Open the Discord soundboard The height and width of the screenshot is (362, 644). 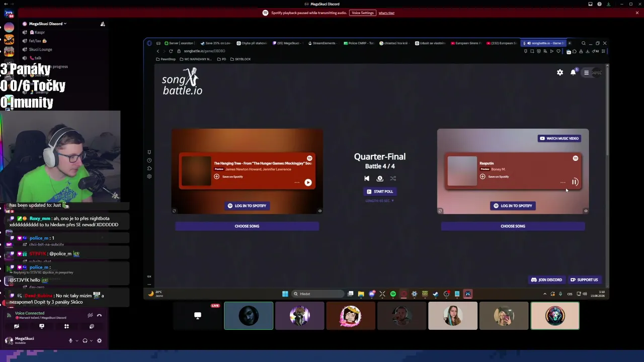(x=92, y=326)
